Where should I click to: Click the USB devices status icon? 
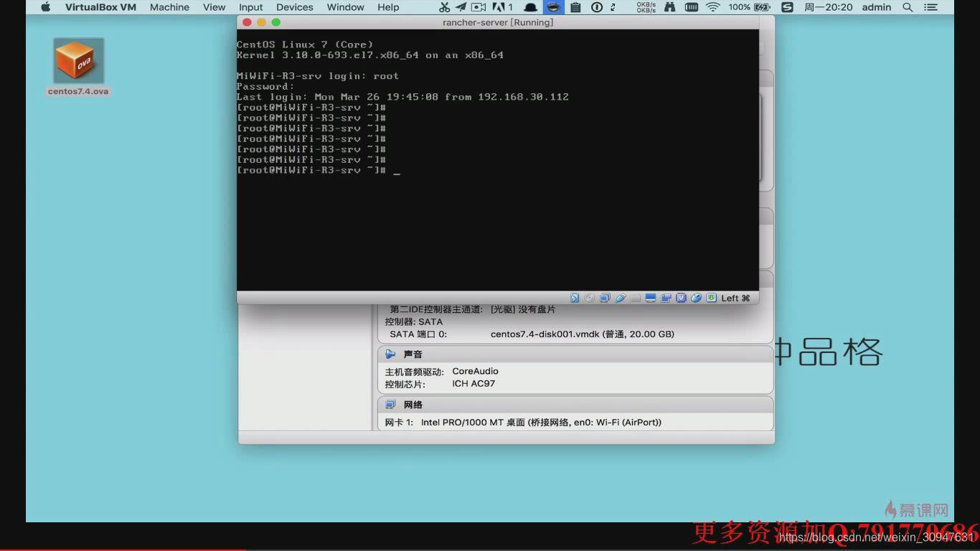point(621,298)
